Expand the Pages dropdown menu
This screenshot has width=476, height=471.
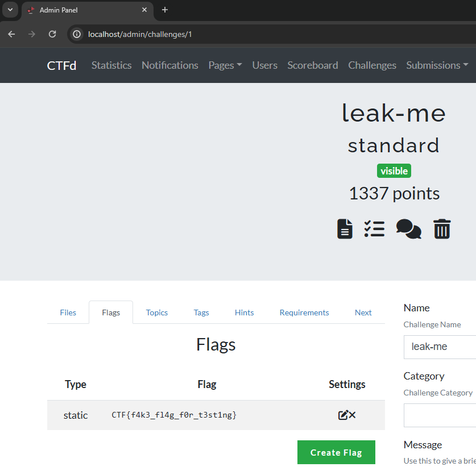[x=225, y=65]
